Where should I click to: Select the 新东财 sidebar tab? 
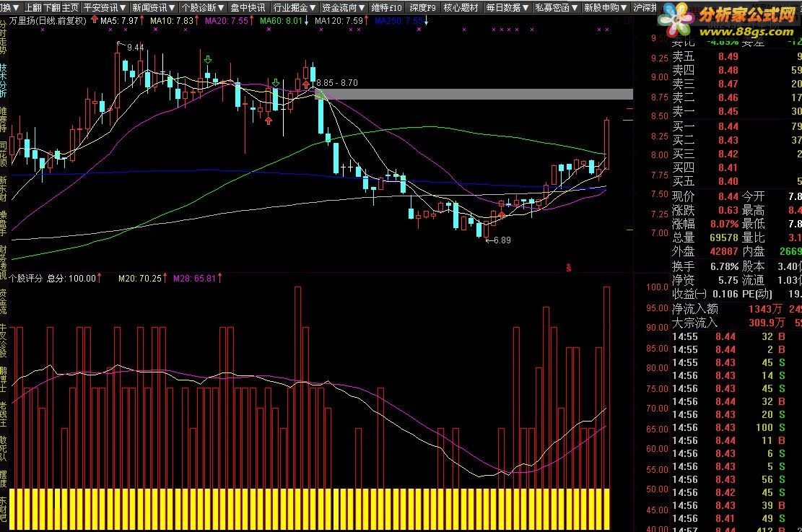click(x=4, y=189)
